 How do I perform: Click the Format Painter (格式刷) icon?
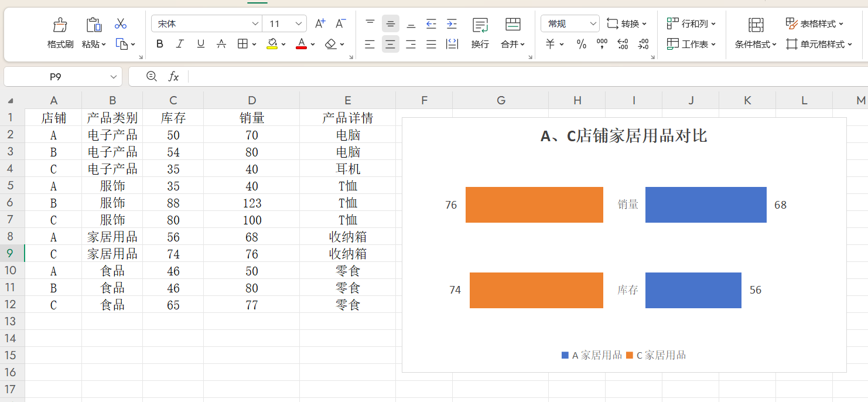60,25
